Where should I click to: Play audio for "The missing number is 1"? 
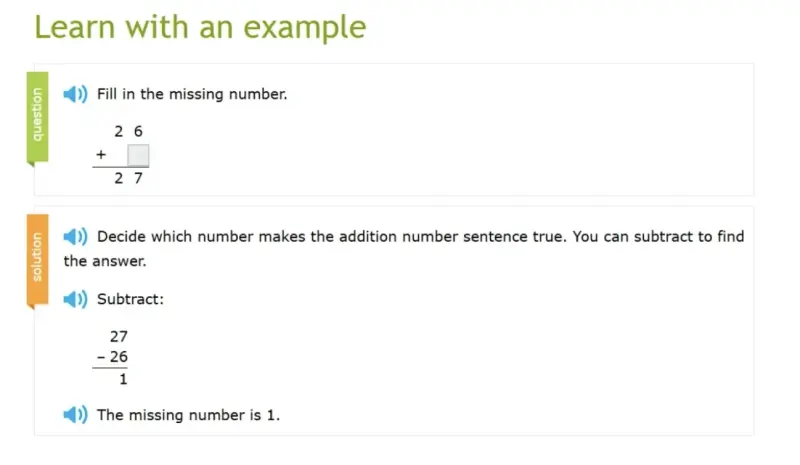[75, 414]
